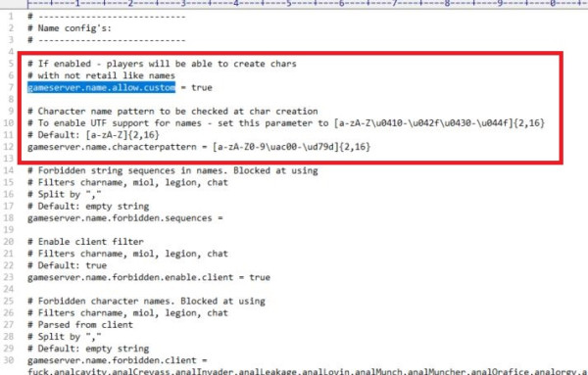
Task: Click the 'true' value on line 7
Action: (x=202, y=87)
